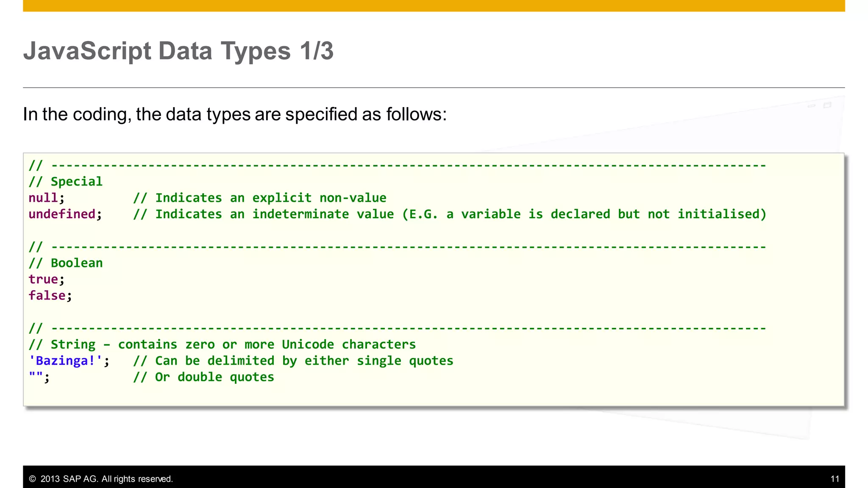The width and height of the screenshot is (868, 488).
Task: Click the slide page number 11
Action: pyautogui.click(x=835, y=479)
